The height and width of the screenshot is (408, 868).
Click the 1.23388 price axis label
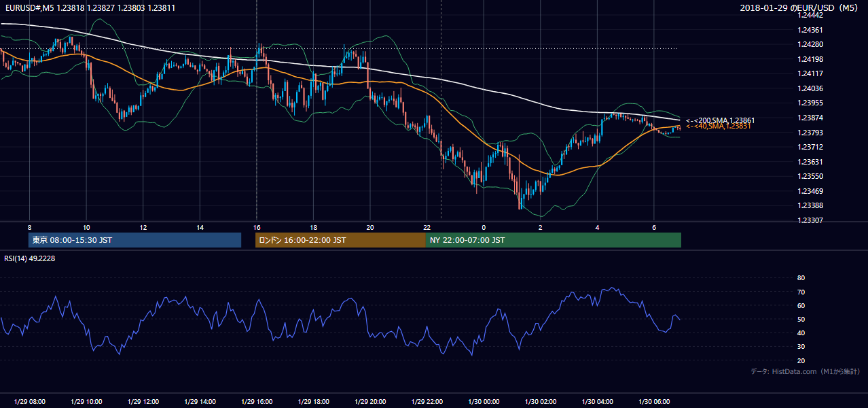811,205
